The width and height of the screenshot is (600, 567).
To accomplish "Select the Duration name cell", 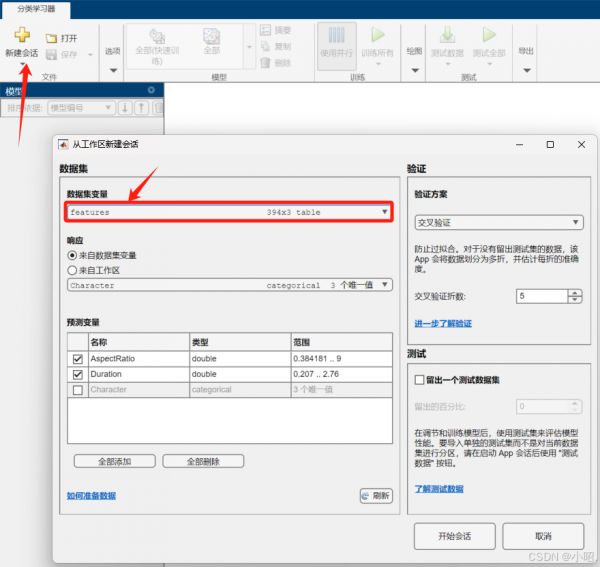I will click(139, 374).
